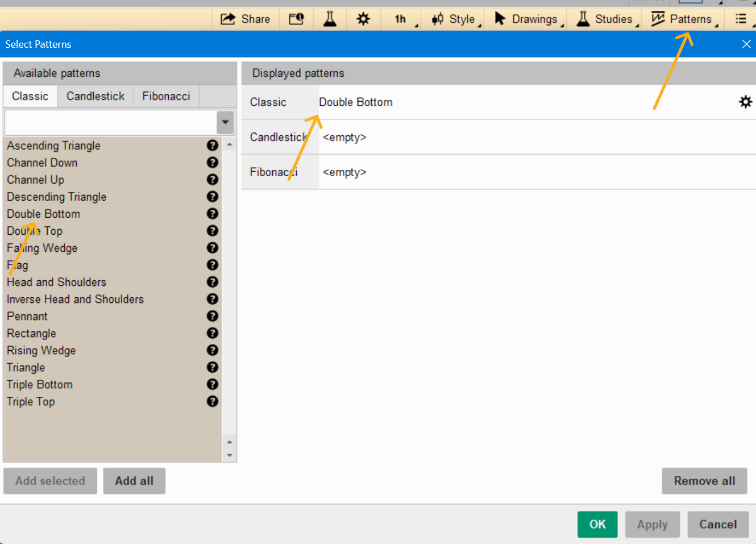Open the Studies menu

tap(605, 19)
